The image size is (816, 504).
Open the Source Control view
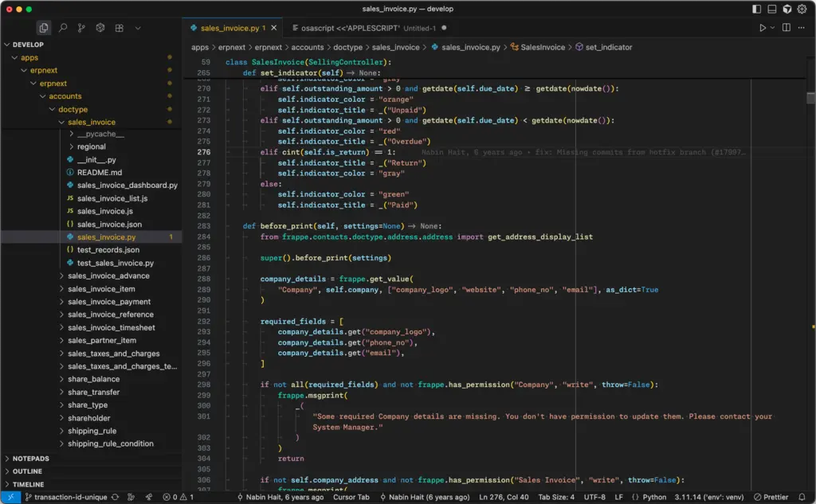pos(82,26)
